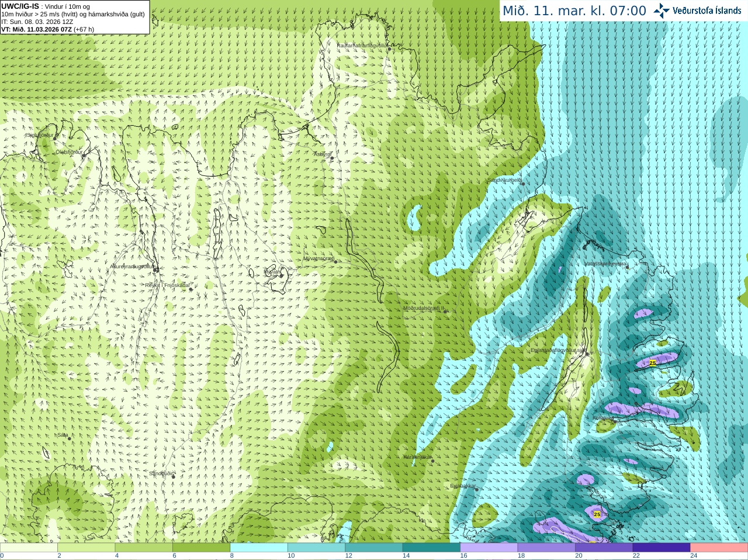The height and width of the screenshot is (560, 748).
Task: Click the initial time line 'IT: Sun. 08. 03. 2026 12Z'
Action: pyautogui.click(x=37, y=22)
